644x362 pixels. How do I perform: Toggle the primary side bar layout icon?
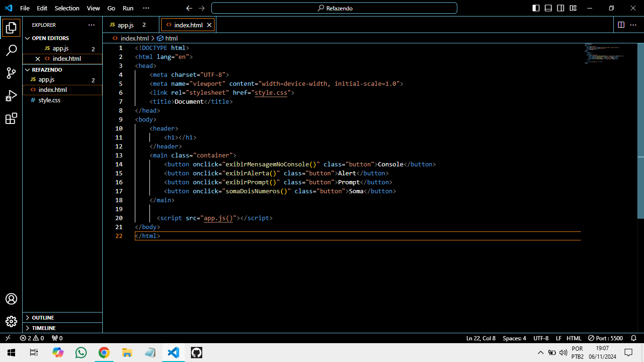[x=536, y=8]
